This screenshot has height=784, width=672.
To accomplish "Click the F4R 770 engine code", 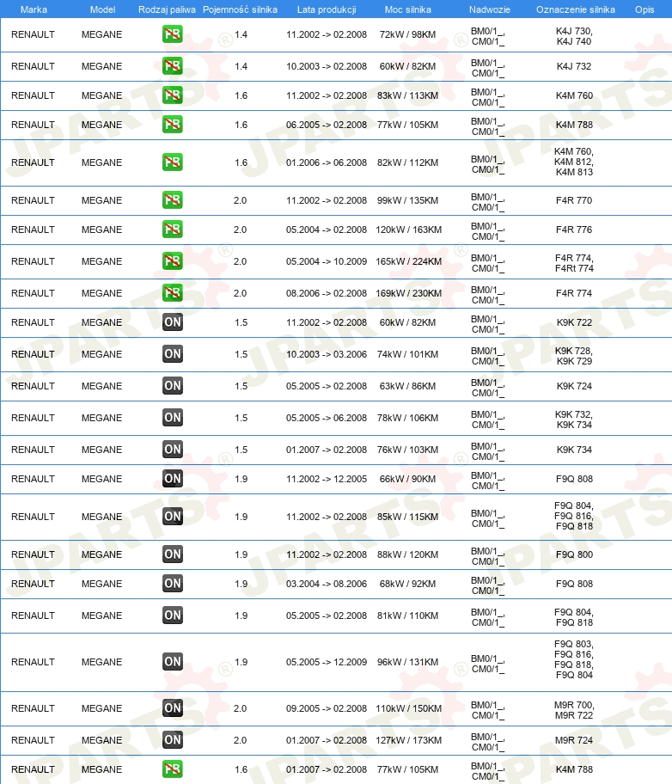I will [574, 200].
